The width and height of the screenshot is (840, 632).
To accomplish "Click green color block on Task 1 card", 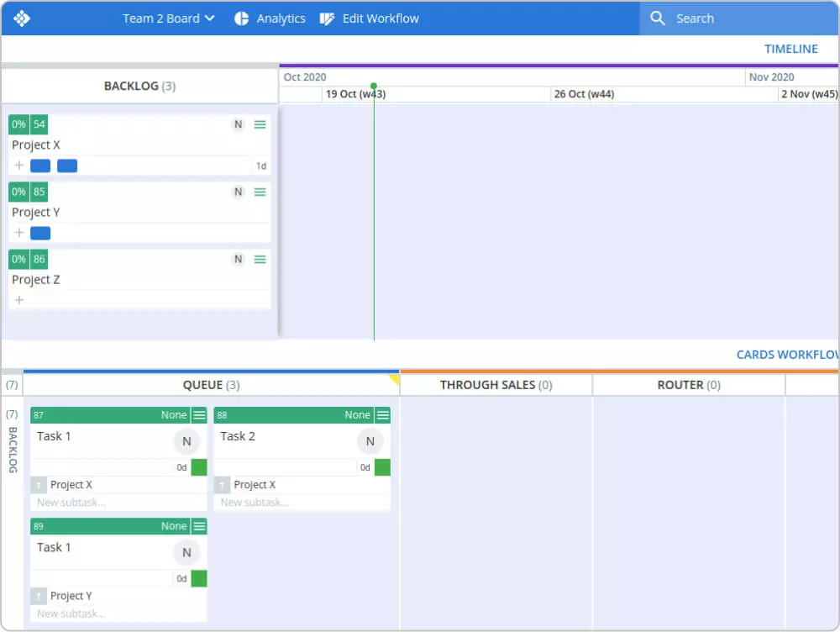I will click(199, 468).
